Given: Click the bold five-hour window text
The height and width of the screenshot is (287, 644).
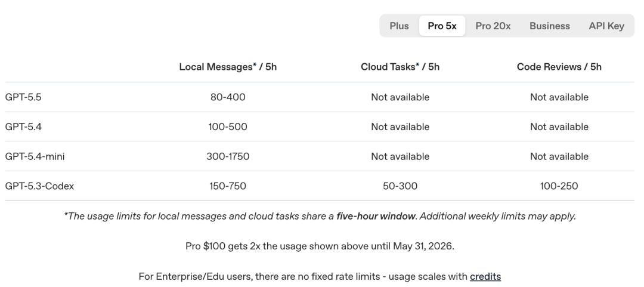Looking at the screenshot, I should click(x=376, y=216).
